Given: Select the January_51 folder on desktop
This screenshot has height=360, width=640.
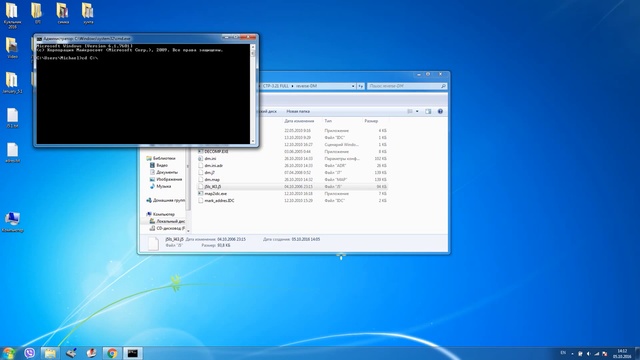Looking at the screenshot, I should pos(12,83).
